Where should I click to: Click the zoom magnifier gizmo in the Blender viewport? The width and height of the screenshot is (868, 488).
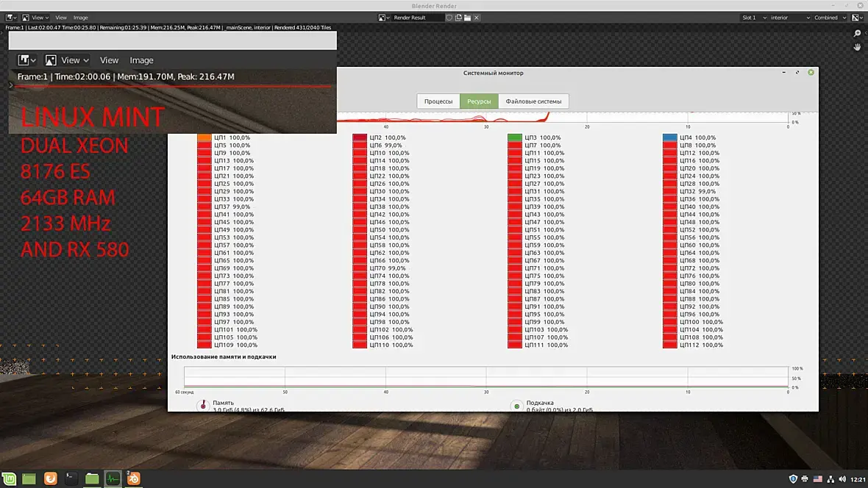click(x=858, y=34)
